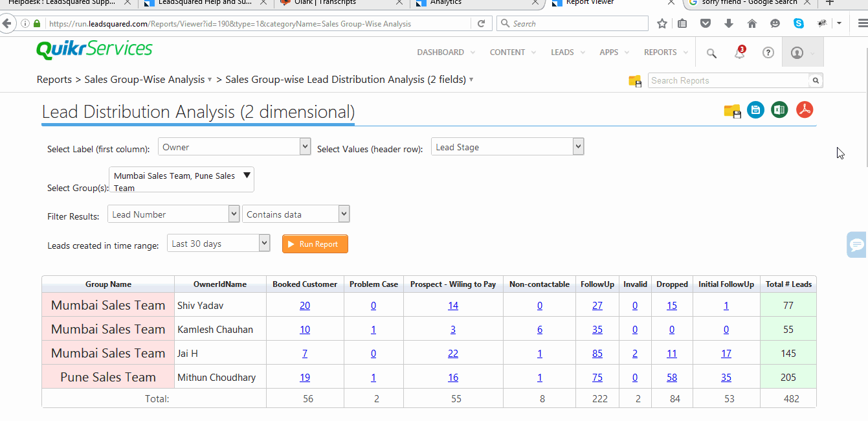
Task: Open the help question mark icon
Action: pyautogui.click(x=768, y=52)
